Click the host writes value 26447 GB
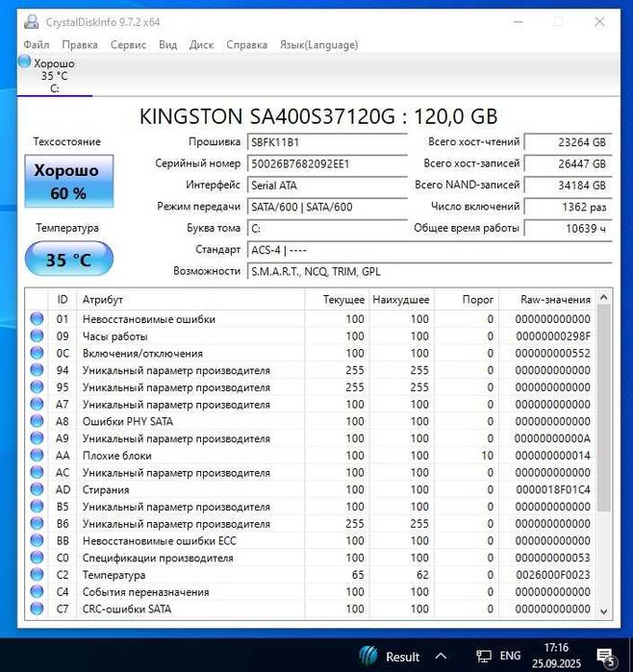The image size is (633, 672). 569,163
